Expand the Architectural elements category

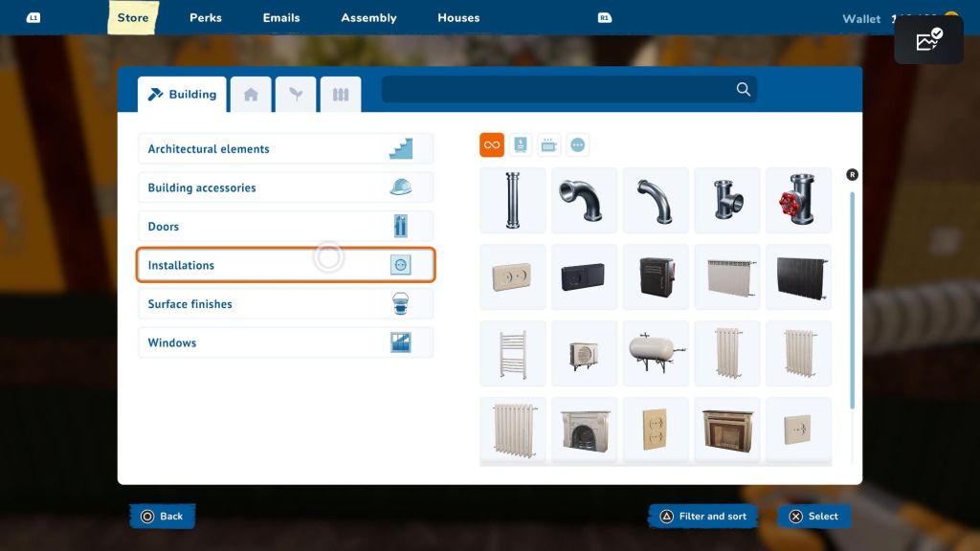click(x=285, y=149)
